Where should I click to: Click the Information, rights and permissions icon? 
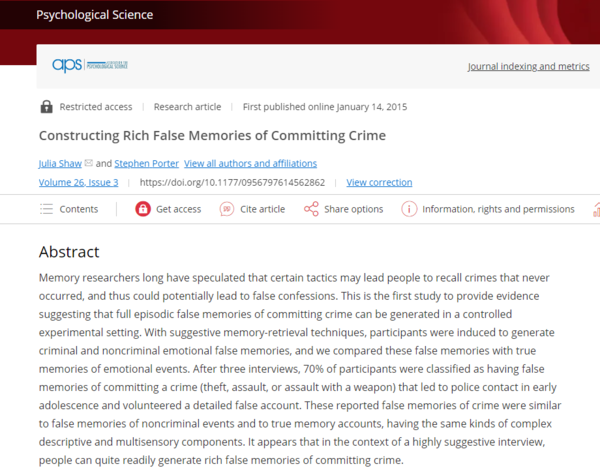pyautogui.click(x=409, y=209)
